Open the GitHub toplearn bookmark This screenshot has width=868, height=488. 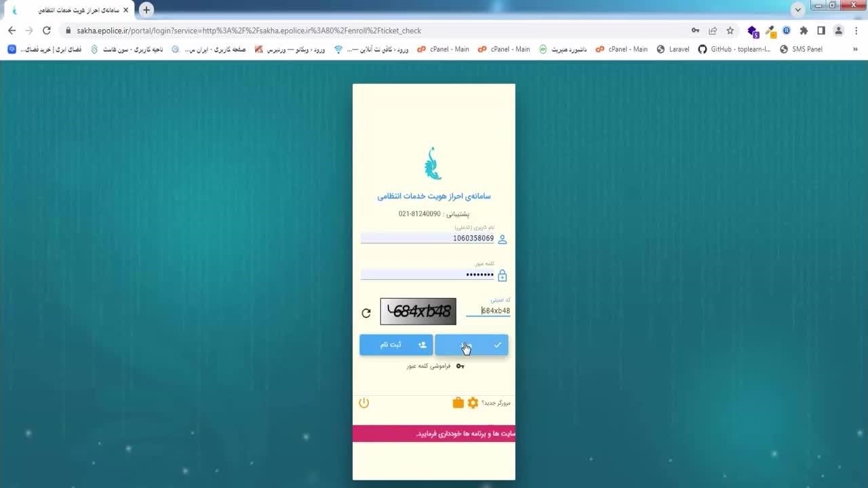click(x=734, y=49)
